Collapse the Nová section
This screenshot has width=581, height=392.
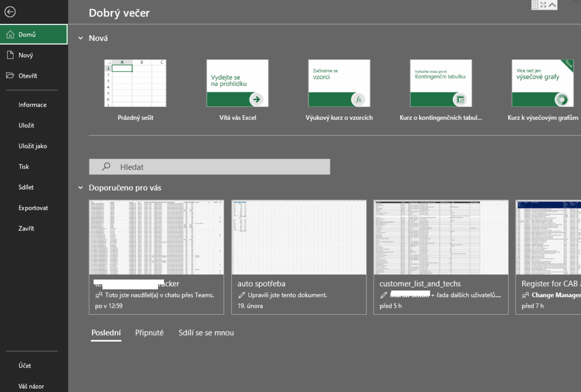(80, 38)
